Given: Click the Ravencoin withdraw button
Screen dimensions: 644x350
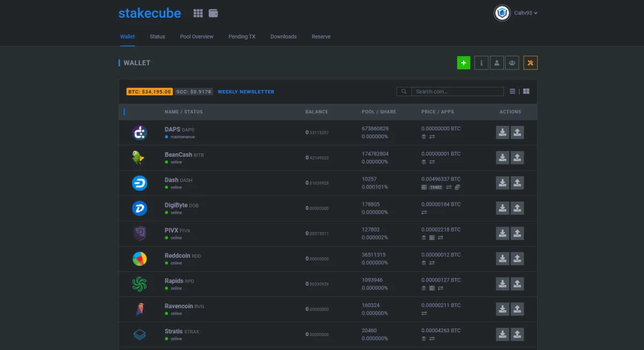Looking at the screenshot, I should tap(517, 309).
